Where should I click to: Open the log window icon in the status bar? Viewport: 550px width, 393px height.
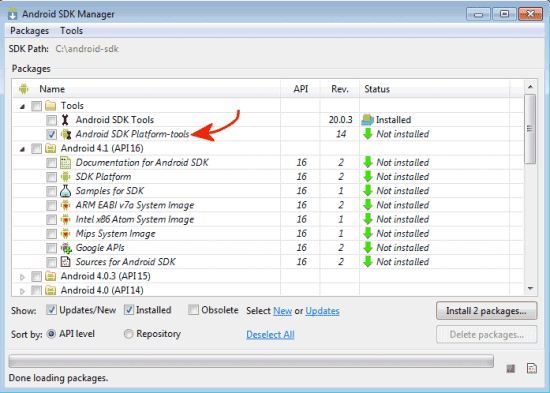click(532, 368)
